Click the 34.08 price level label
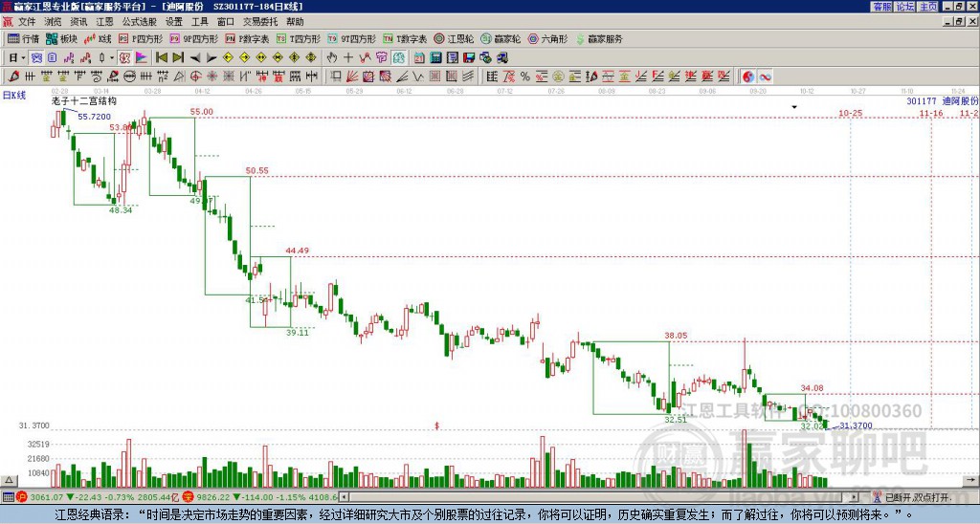This screenshot has width=980, height=524. 812,388
